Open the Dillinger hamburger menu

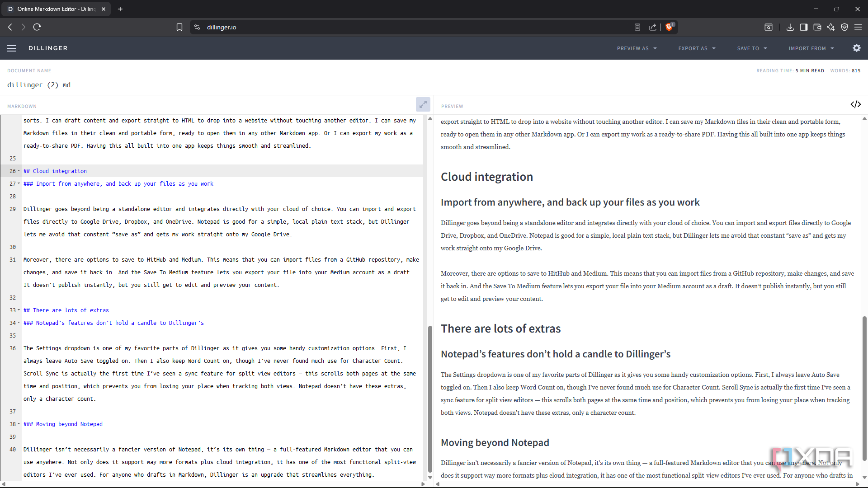[12, 48]
